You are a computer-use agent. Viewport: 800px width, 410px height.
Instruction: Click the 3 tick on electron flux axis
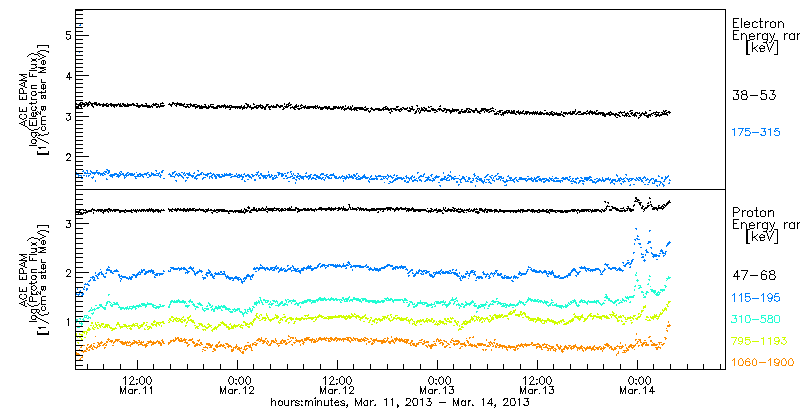[66, 116]
